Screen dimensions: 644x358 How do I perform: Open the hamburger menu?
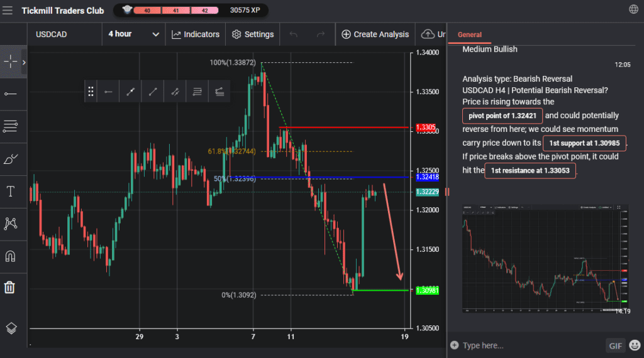[x=8, y=10]
